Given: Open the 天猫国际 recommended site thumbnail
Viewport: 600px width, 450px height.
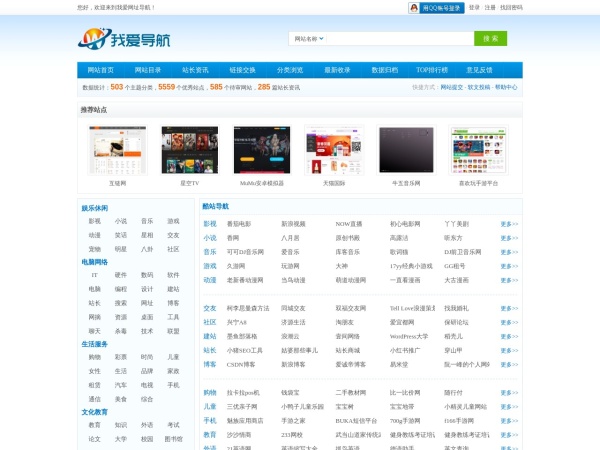Looking at the screenshot, I should coord(335,151).
